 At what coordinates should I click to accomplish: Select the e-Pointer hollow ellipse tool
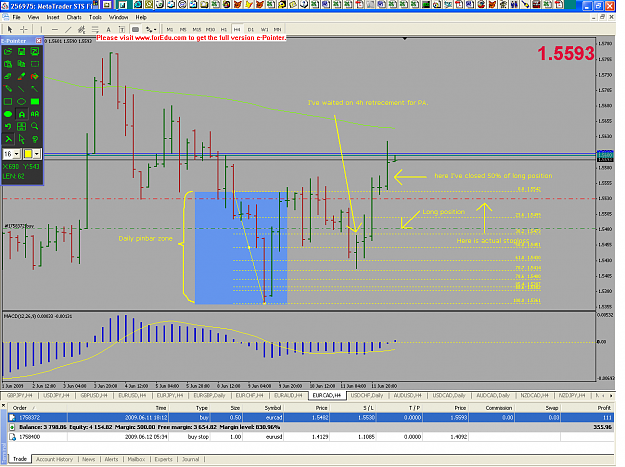(22, 102)
